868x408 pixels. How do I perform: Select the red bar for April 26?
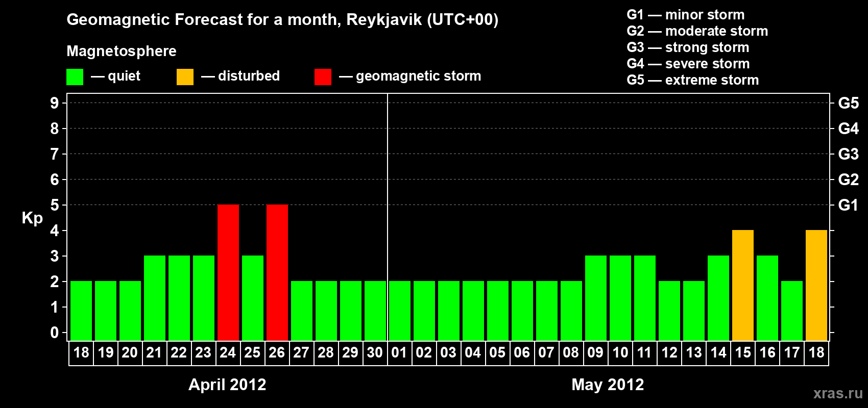(277, 272)
